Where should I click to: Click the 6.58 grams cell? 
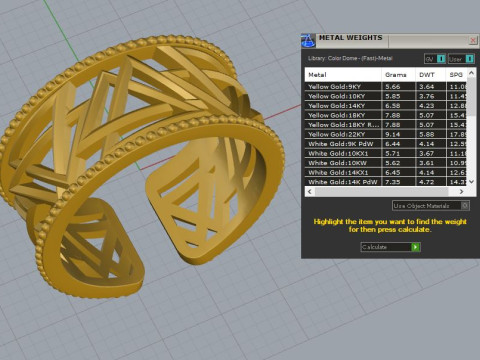(x=398, y=106)
